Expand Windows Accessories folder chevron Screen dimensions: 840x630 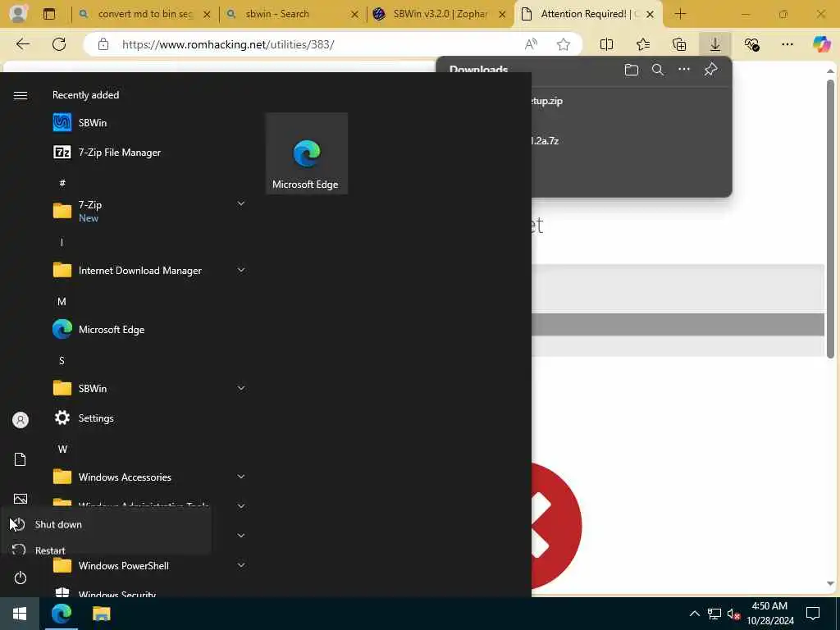(x=241, y=477)
